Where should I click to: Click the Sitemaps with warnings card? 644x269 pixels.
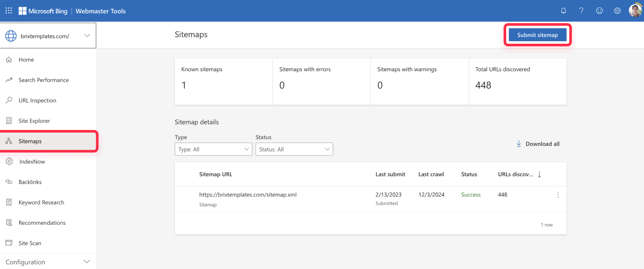coord(419,82)
